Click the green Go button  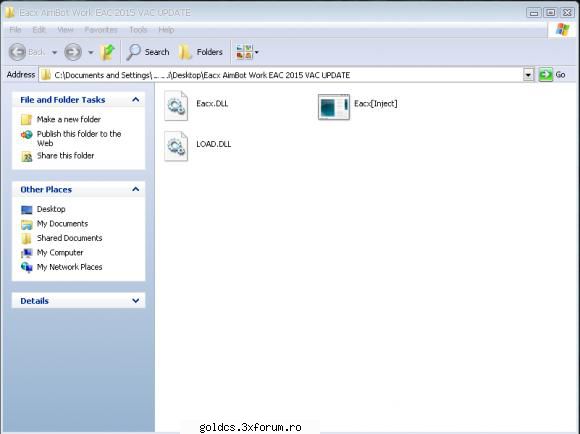click(x=552, y=75)
